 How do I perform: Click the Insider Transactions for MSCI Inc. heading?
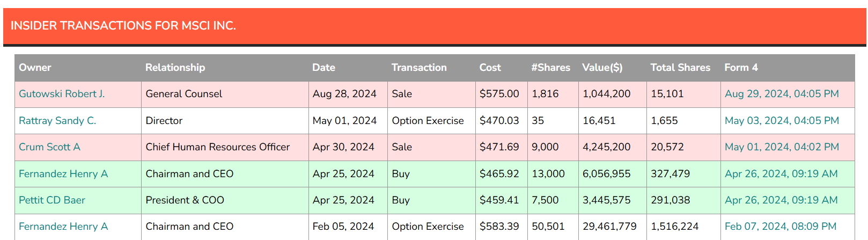123,26
